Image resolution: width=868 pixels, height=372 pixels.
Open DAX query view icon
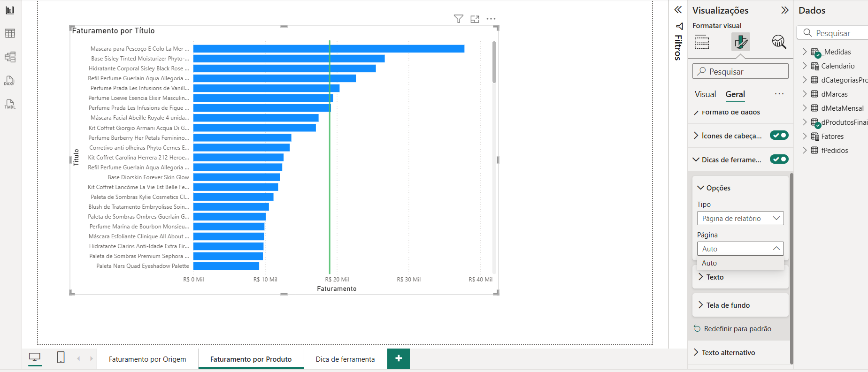coord(10,80)
